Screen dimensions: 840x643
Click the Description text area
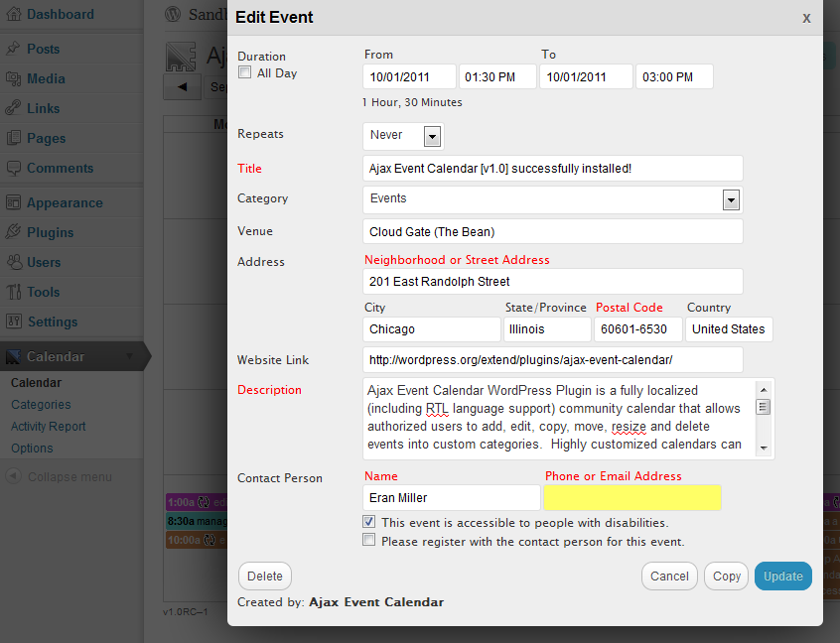click(559, 418)
